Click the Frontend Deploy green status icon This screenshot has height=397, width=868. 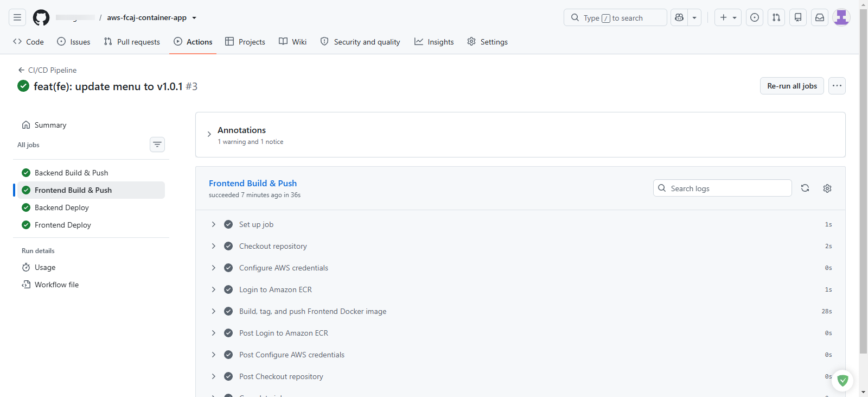coord(26,225)
